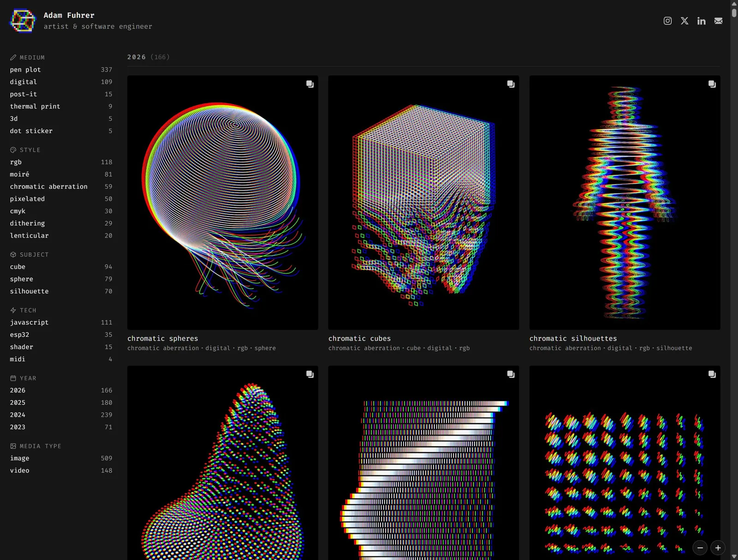738x560 pixels.
Task: Select the moiré style filter
Action: click(x=61, y=174)
